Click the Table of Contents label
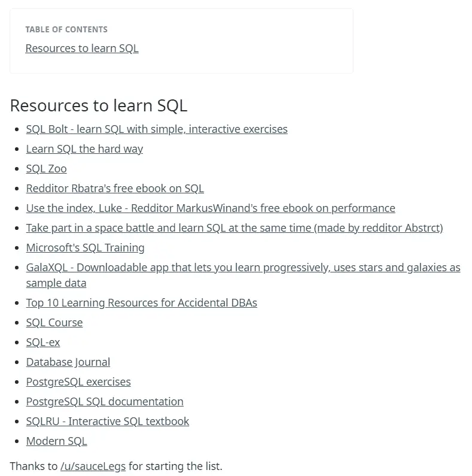Viewport: 472px width, 476px height. point(66,29)
